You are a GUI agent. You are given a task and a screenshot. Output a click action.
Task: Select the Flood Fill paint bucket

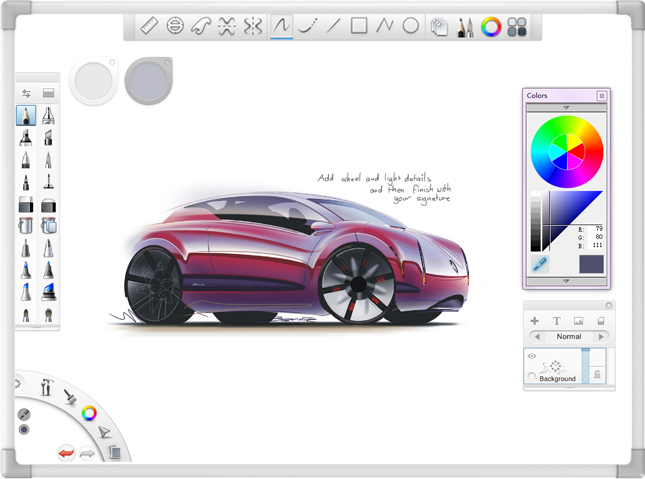[x=26, y=225]
